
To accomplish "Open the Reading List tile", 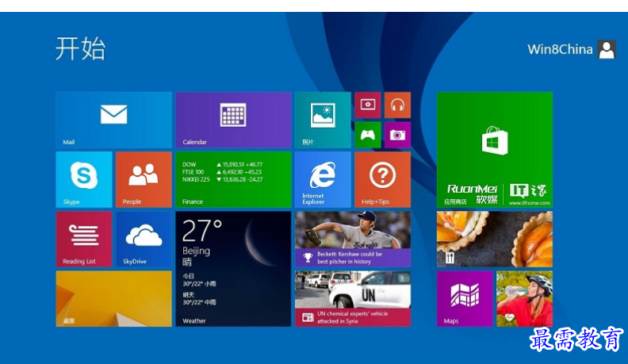I will click(84, 239).
